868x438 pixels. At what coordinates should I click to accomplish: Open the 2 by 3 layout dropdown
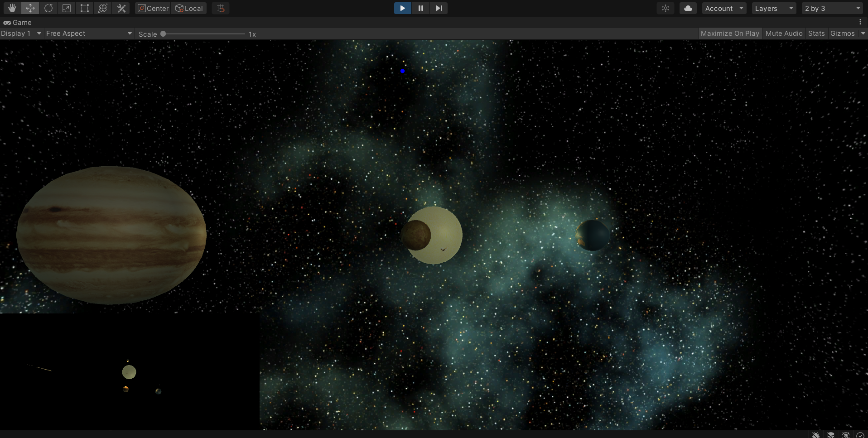click(832, 8)
